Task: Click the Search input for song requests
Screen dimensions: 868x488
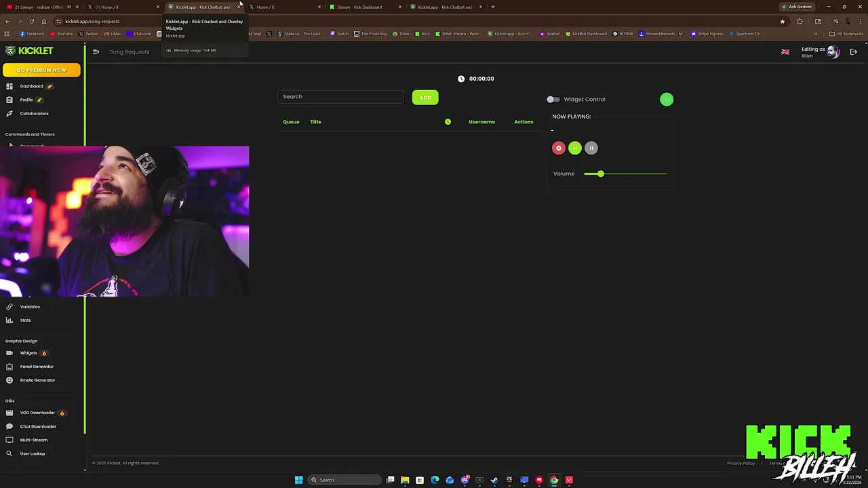Action: pos(340,97)
